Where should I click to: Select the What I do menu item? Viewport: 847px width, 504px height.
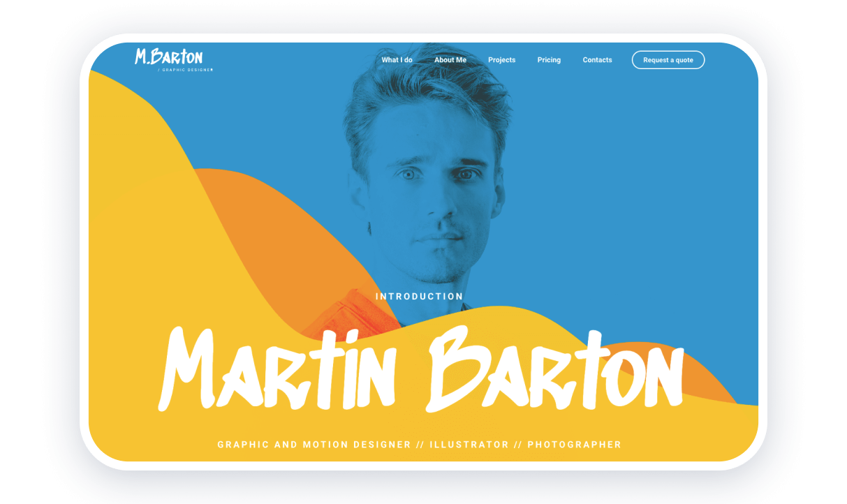[397, 60]
